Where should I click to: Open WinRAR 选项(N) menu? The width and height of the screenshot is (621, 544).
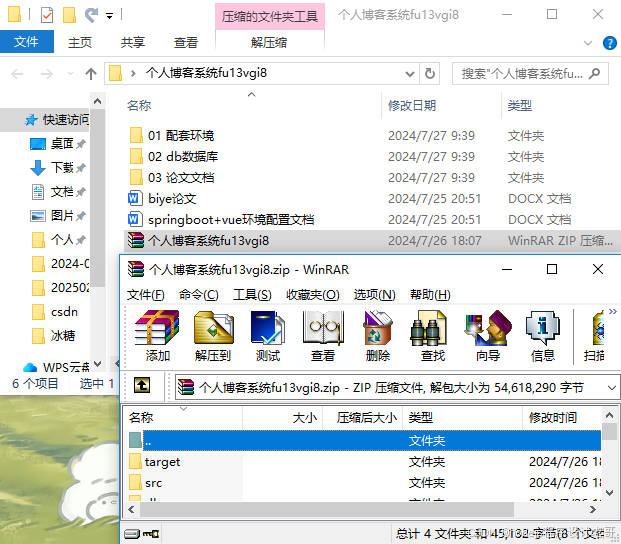[x=375, y=295]
